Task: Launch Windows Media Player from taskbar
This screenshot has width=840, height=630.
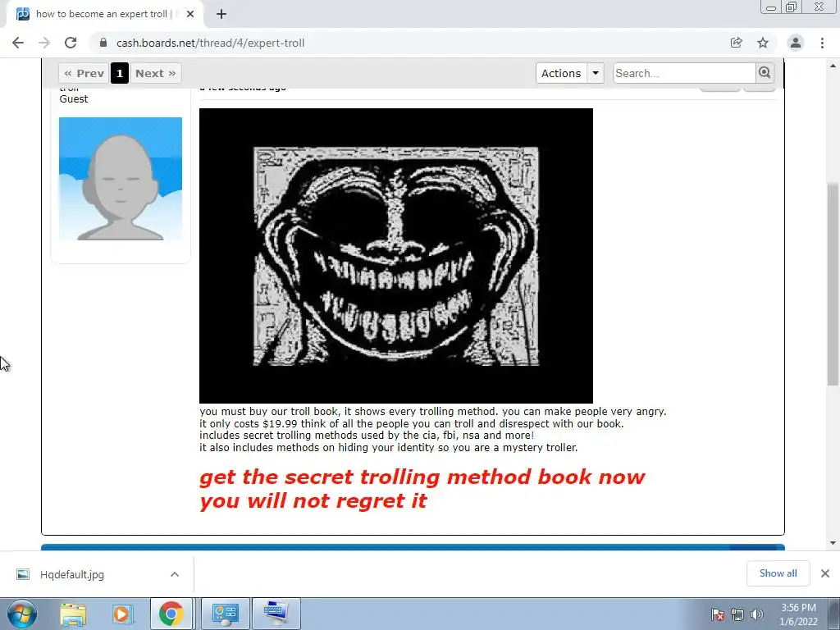Action: tap(121, 614)
